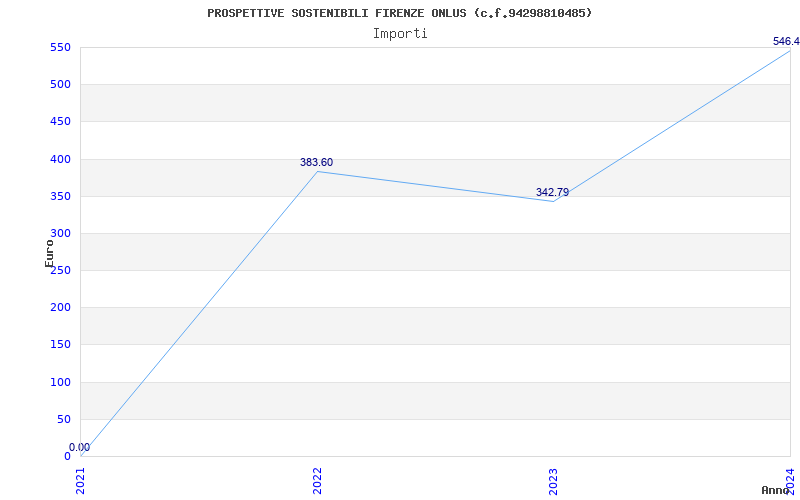Click the 0.00 data point label
The image size is (800, 500).
(x=80, y=447)
